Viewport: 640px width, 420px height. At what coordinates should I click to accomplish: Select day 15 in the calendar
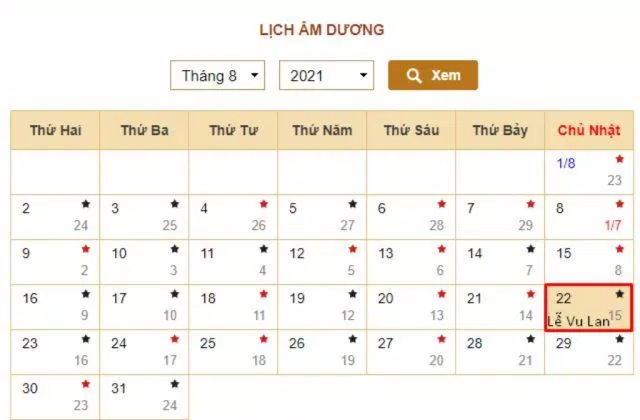[x=589, y=262]
